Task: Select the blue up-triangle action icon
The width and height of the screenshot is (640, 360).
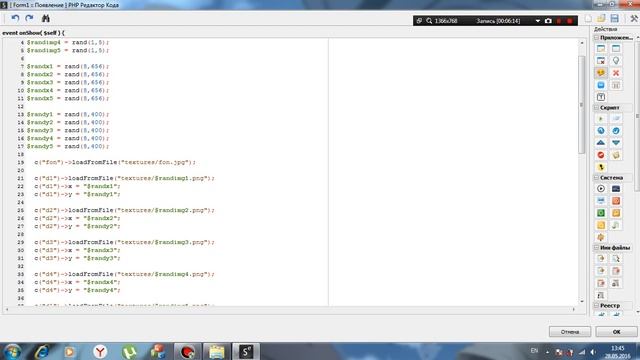Action: [601, 143]
